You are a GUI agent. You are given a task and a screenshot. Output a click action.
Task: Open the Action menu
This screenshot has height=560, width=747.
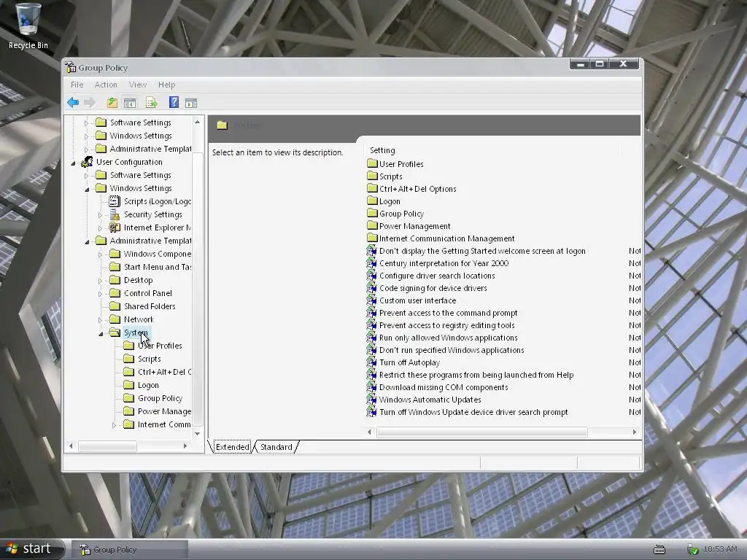tap(106, 85)
